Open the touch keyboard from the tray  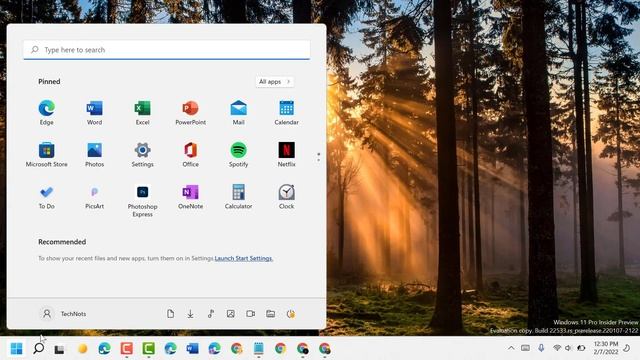[x=526, y=348]
